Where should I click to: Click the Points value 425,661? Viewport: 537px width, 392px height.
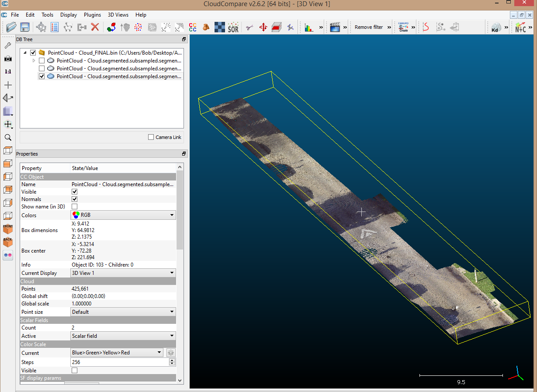[80, 288]
